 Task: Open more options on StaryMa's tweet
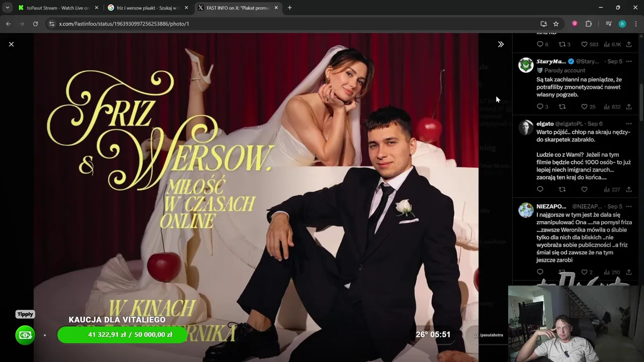pos(629,61)
